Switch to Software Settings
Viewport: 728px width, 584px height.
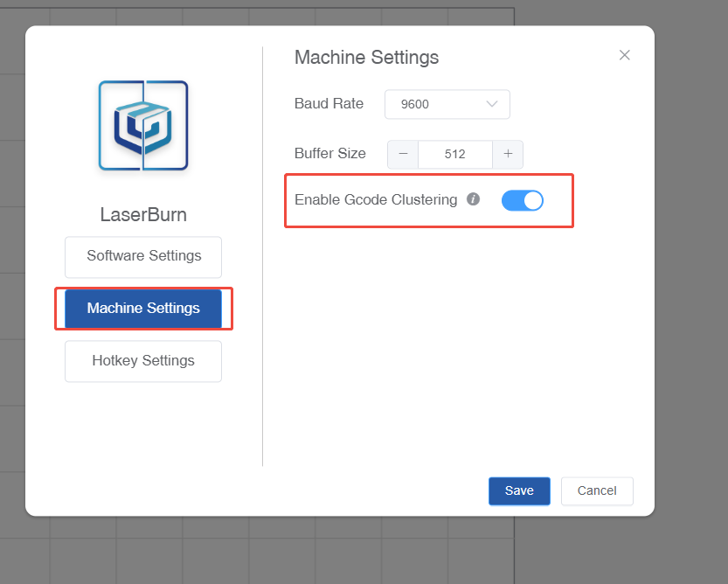pos(142,256)
